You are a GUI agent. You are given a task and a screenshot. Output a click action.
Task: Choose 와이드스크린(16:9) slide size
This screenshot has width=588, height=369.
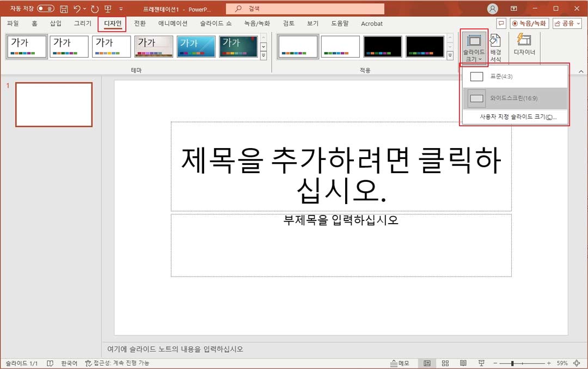(515, 99)
